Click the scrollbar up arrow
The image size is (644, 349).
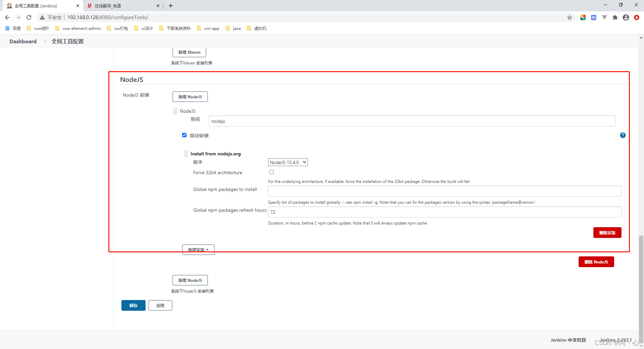coord(641,37)
